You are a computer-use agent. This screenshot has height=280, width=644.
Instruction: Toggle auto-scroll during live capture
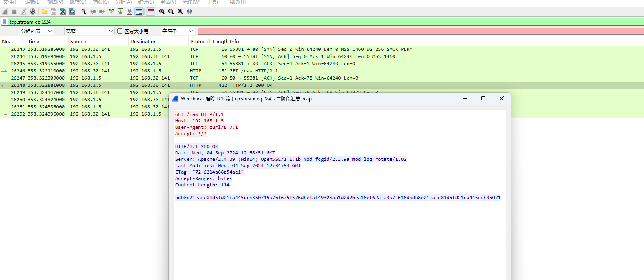139,12
